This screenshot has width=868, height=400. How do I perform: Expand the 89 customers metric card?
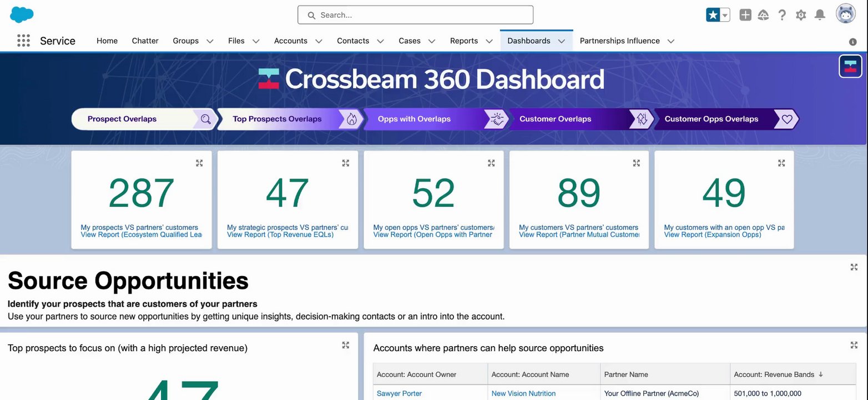(637, 163)
